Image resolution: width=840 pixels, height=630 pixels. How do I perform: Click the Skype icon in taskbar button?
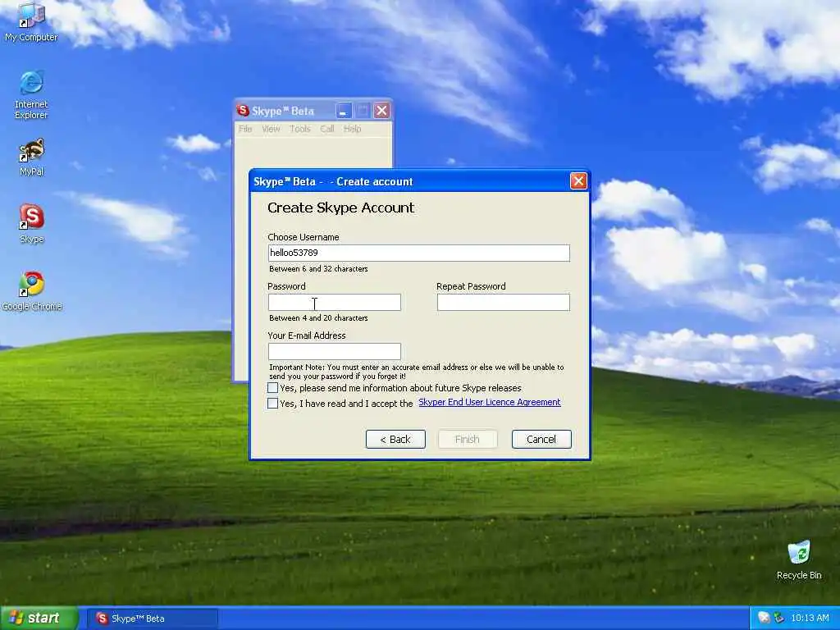pyautogui.click(x=102, y=619)
